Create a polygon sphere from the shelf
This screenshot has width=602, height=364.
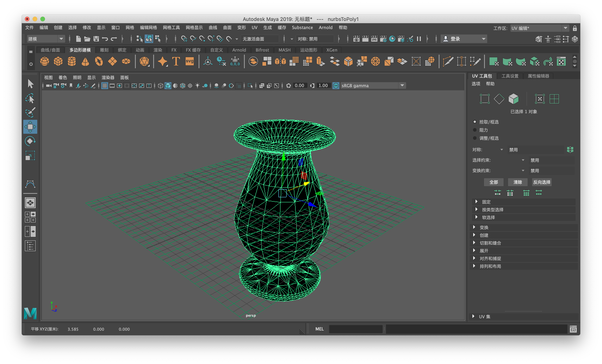(44, 61)
